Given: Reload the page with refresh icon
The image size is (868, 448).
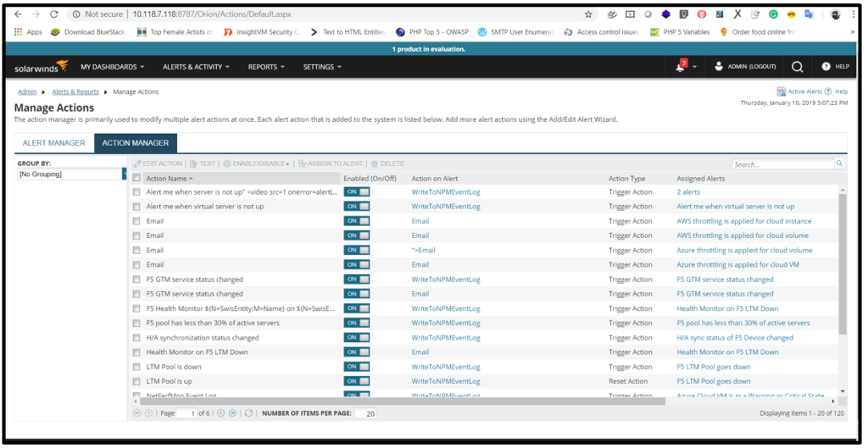Looking at the screenshot, I should [x=53, y=14].
